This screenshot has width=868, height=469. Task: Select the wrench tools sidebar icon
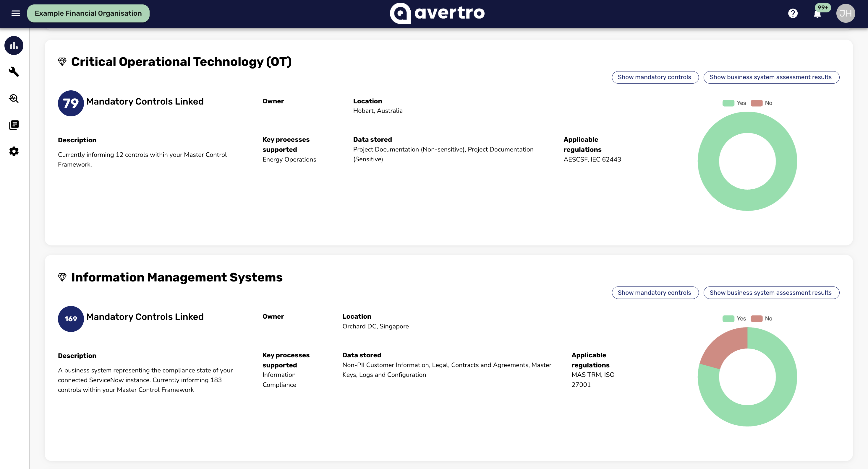(x=14, y=71)
